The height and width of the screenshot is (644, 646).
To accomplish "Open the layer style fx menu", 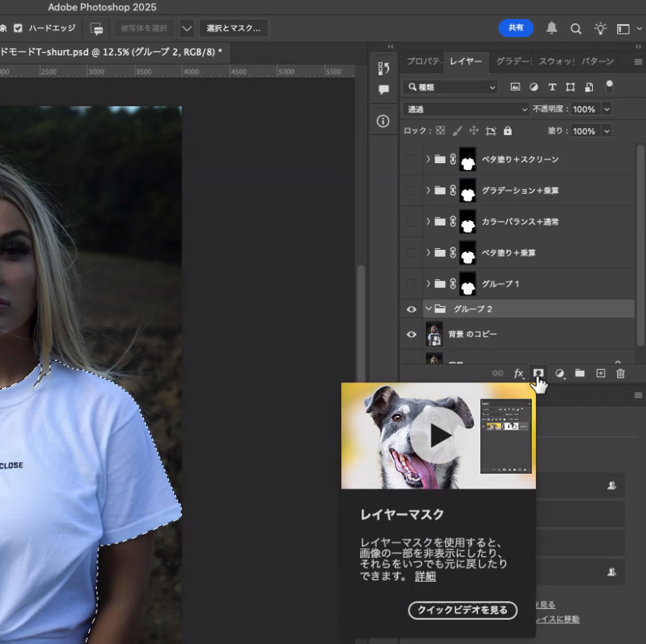I will point(518,374).
